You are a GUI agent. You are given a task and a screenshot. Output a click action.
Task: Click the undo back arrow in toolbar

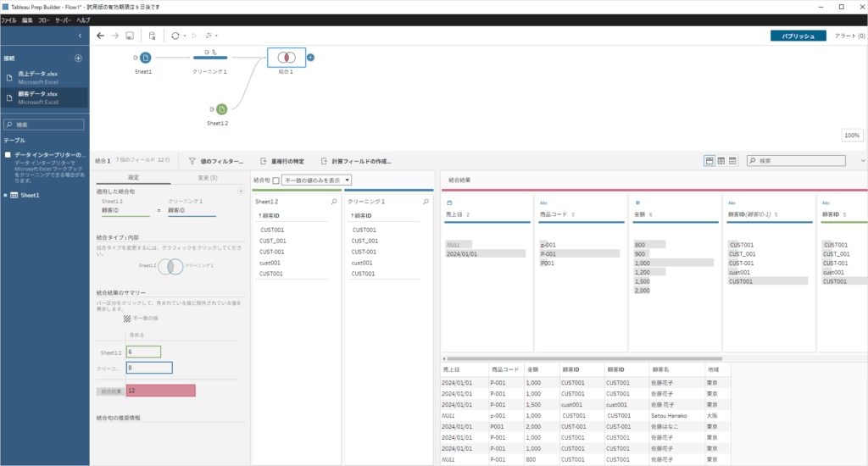[x=101, y=36]
